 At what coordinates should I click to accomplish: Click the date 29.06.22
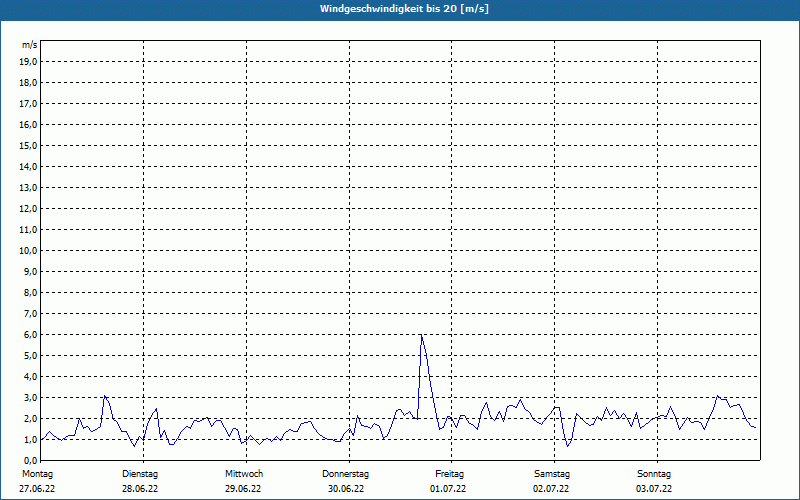click(243, 489)
